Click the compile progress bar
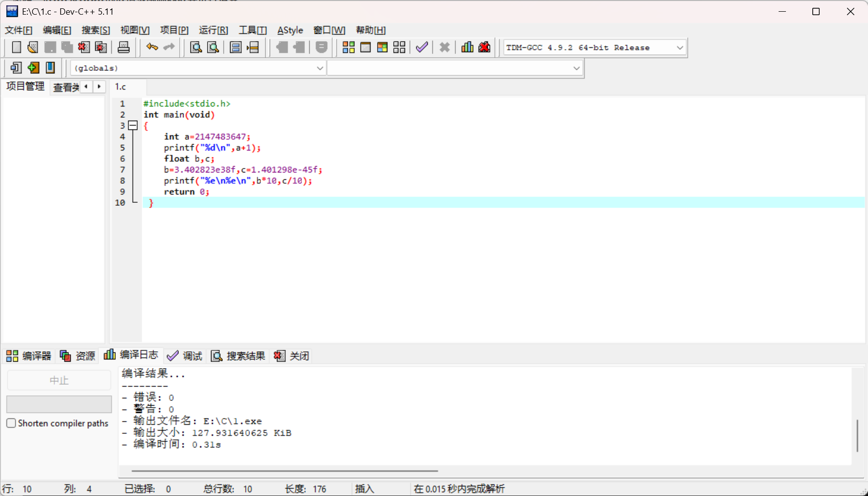The image size is (868, 496). click(x=59, y=404)
